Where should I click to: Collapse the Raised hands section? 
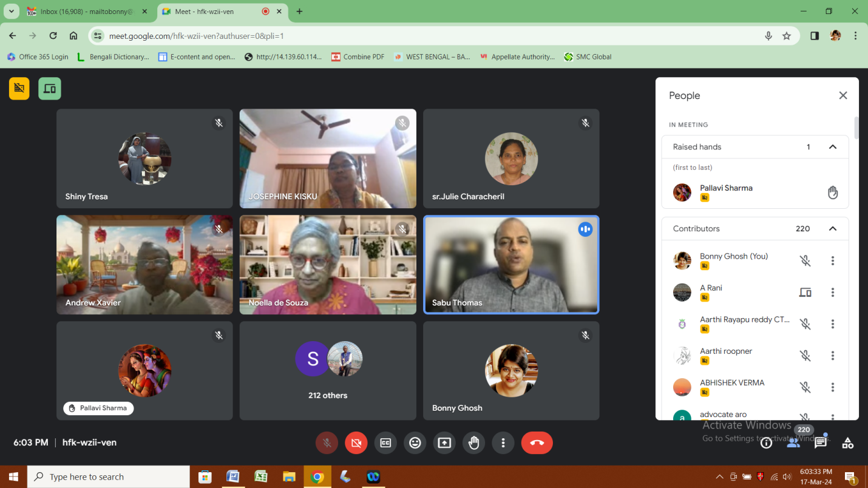832,147
